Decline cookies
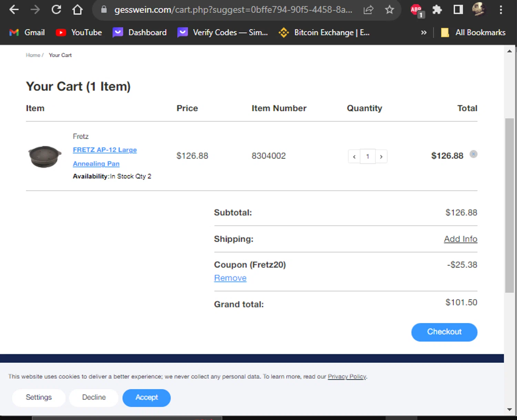The image size is (517, 420). pos(94,398)
